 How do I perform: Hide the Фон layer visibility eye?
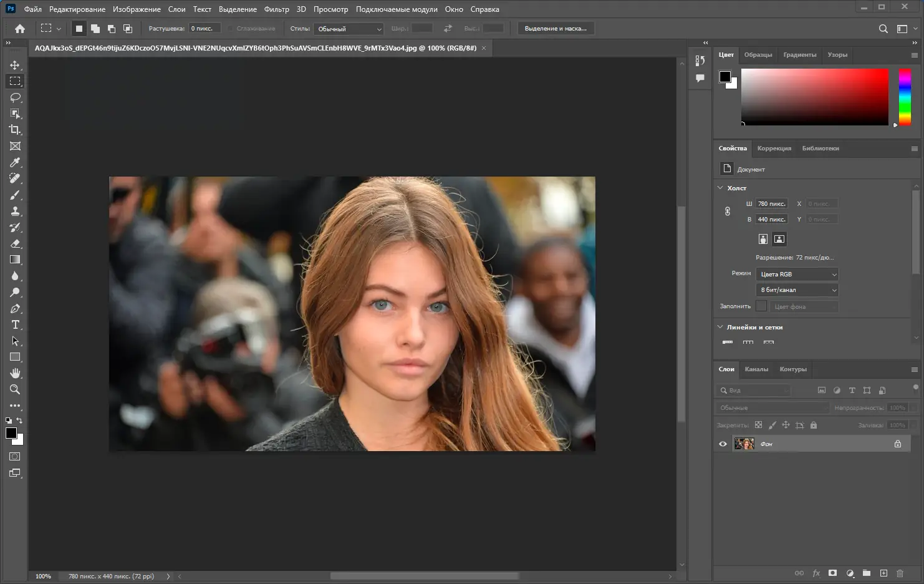(x=723, y=444)
